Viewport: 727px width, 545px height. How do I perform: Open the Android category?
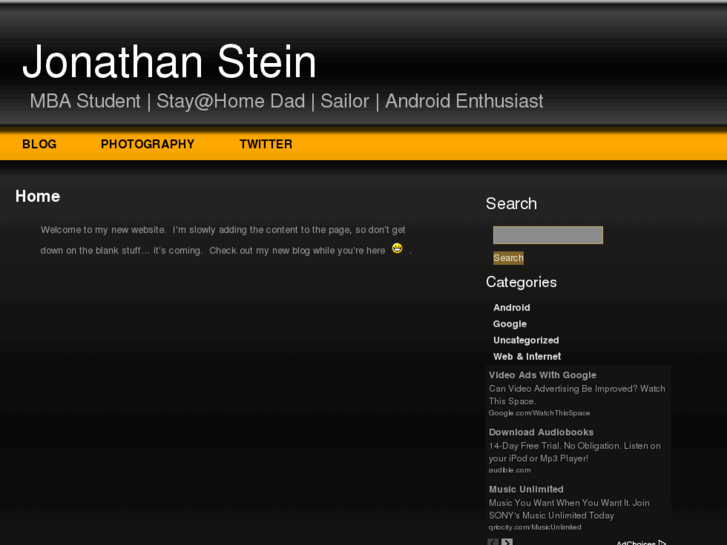511,308
